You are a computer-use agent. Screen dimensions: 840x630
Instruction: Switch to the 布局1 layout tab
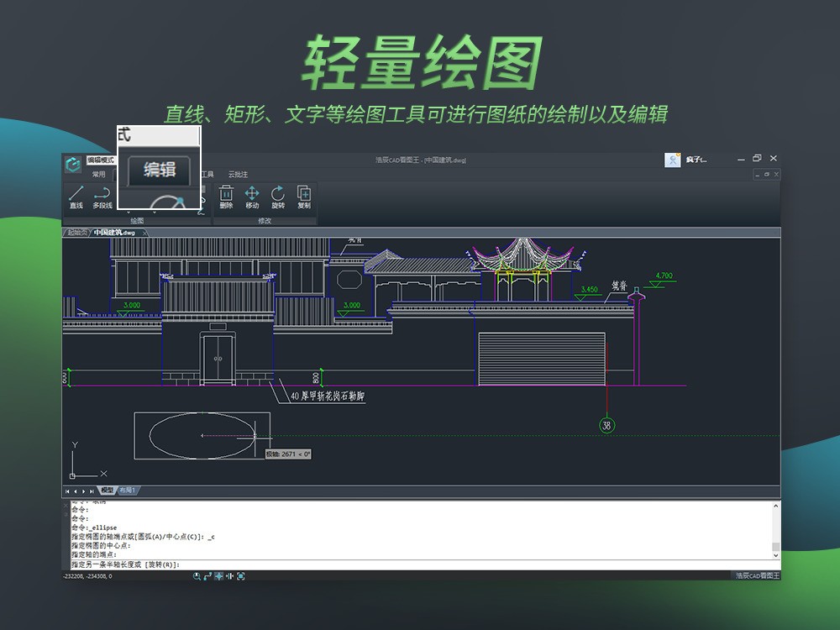(x=127, y=491)
